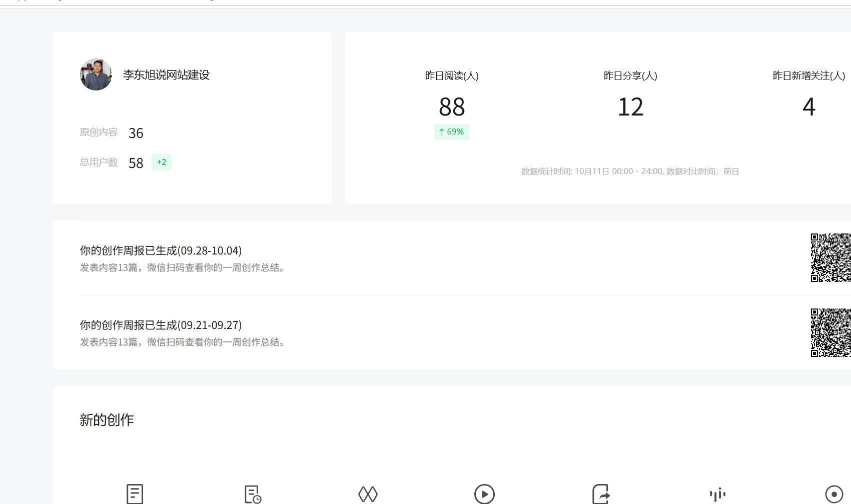
Task: Click yesterday's new followers value 4
Action: pyautogui.click(x=809, y=107)
